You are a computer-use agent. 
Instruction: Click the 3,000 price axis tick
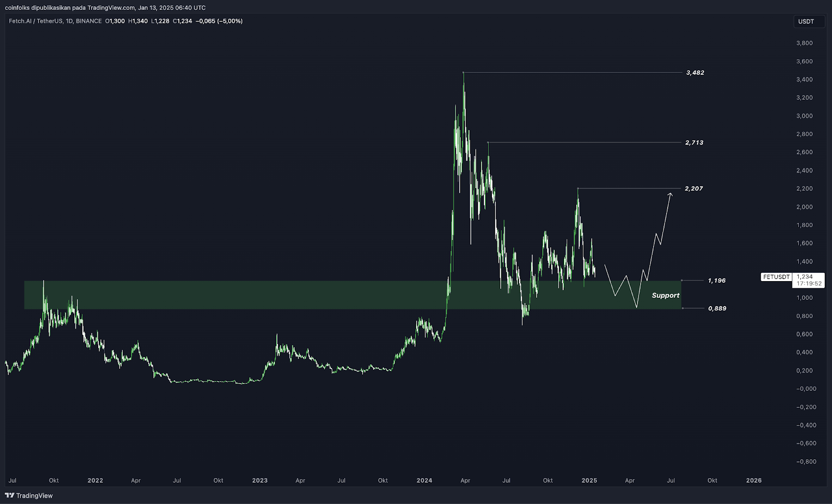pos(804,116)
